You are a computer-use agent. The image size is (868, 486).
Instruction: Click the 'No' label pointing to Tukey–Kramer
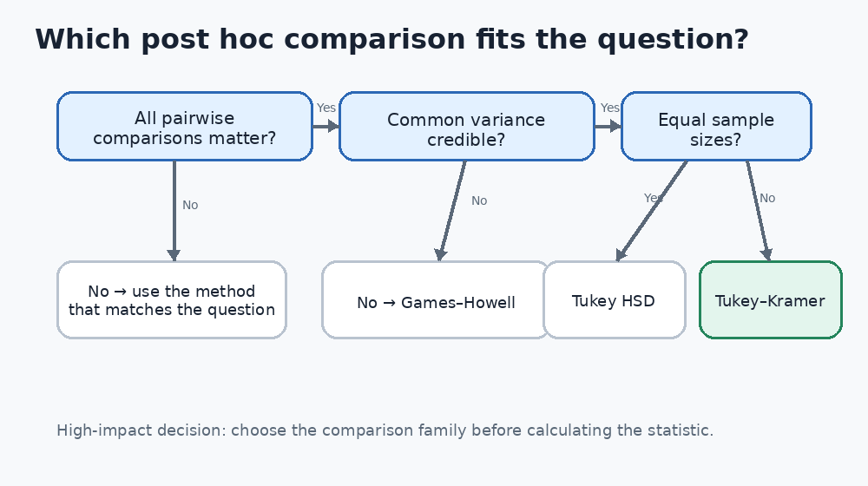(767, 198)
